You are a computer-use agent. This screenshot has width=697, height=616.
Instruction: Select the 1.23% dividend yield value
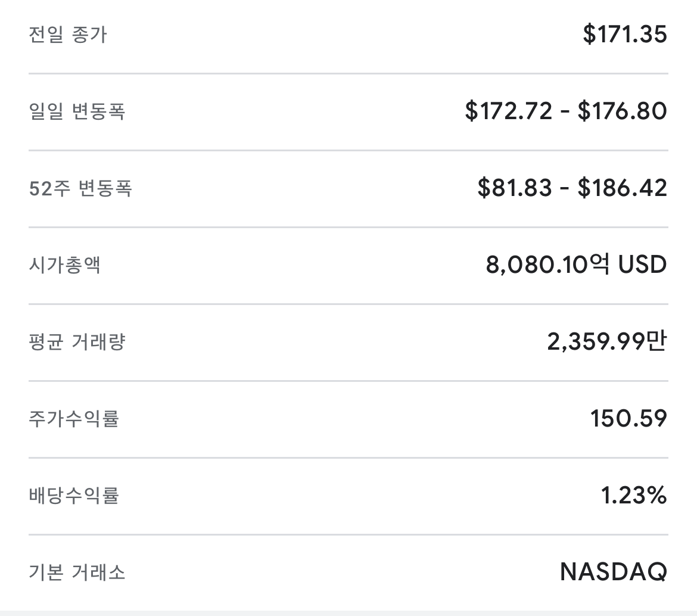point(634,496)
